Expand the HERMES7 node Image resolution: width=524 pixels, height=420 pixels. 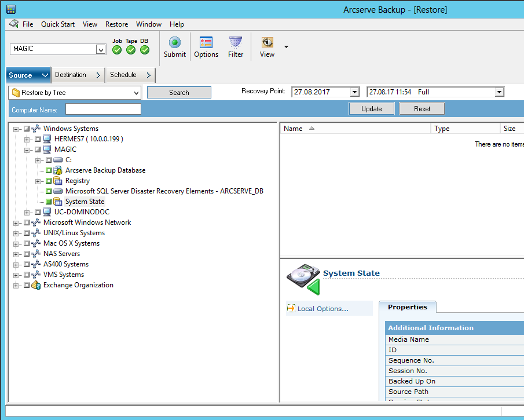(27, 140)
